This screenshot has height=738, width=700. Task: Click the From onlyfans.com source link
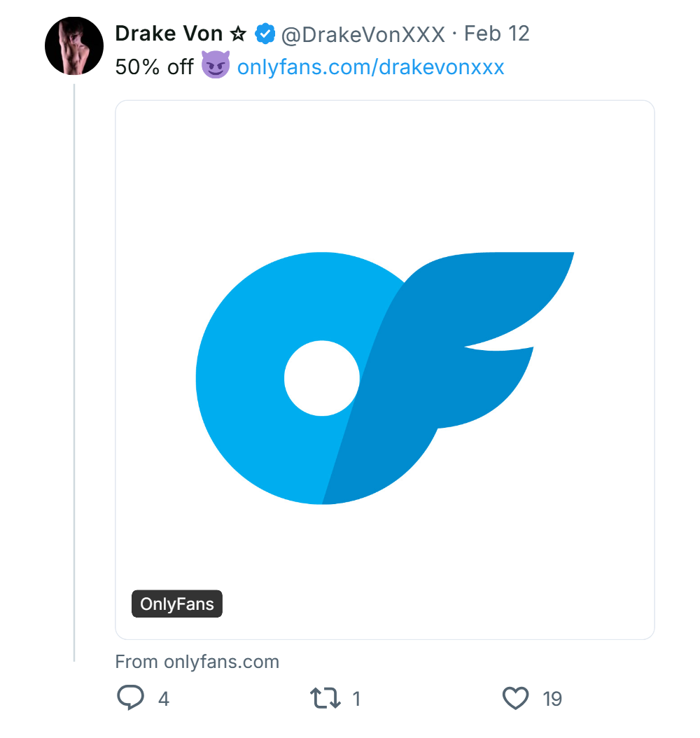[197, 661]
